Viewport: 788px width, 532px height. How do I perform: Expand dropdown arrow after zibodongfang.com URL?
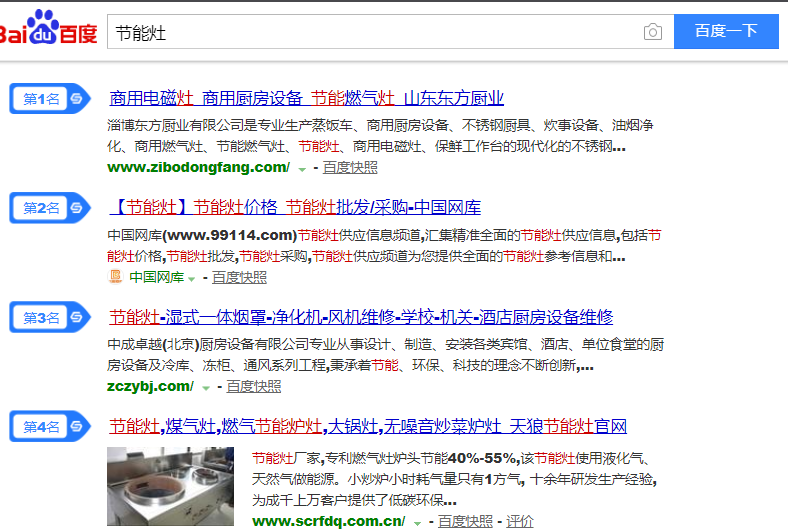point(302,169)
